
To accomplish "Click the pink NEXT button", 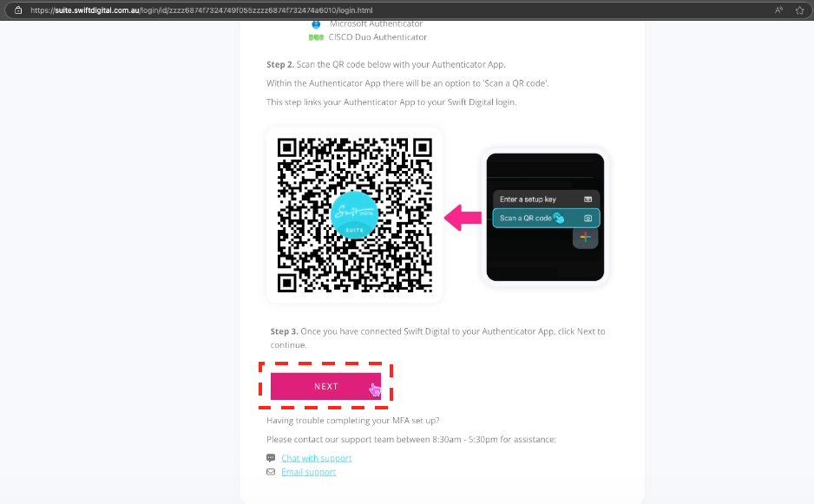I will [x=325, y=386].
